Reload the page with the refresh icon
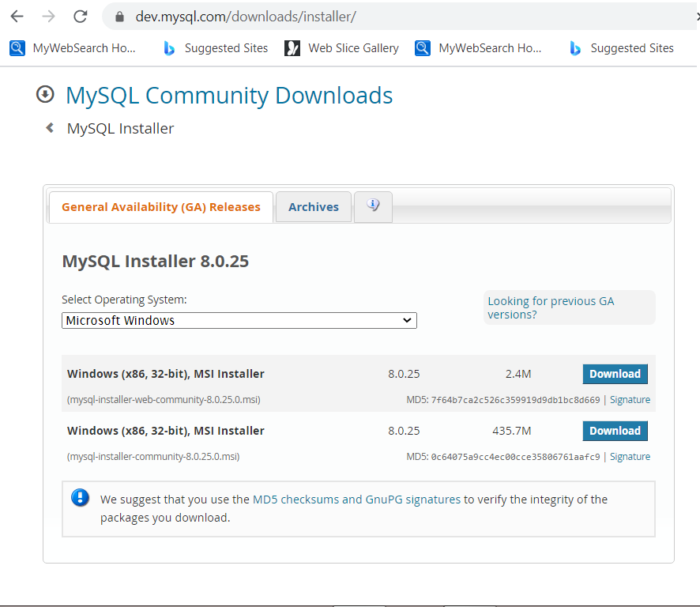The height and width of the screenshot is (607, 700). [x=80, y=17]
